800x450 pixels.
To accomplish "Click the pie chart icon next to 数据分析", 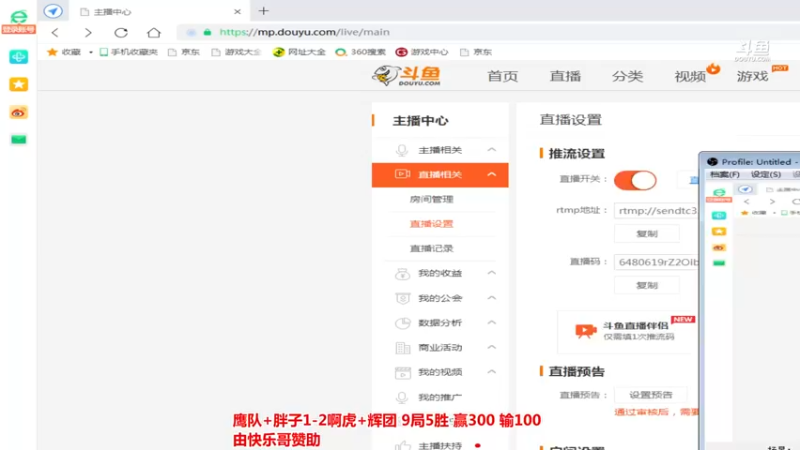I will [x=403, y=322].
